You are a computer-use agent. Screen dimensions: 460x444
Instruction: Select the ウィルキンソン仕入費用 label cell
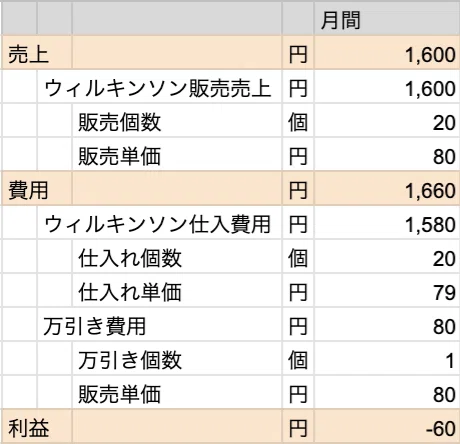pyautogui.click(x=159, y=224)
